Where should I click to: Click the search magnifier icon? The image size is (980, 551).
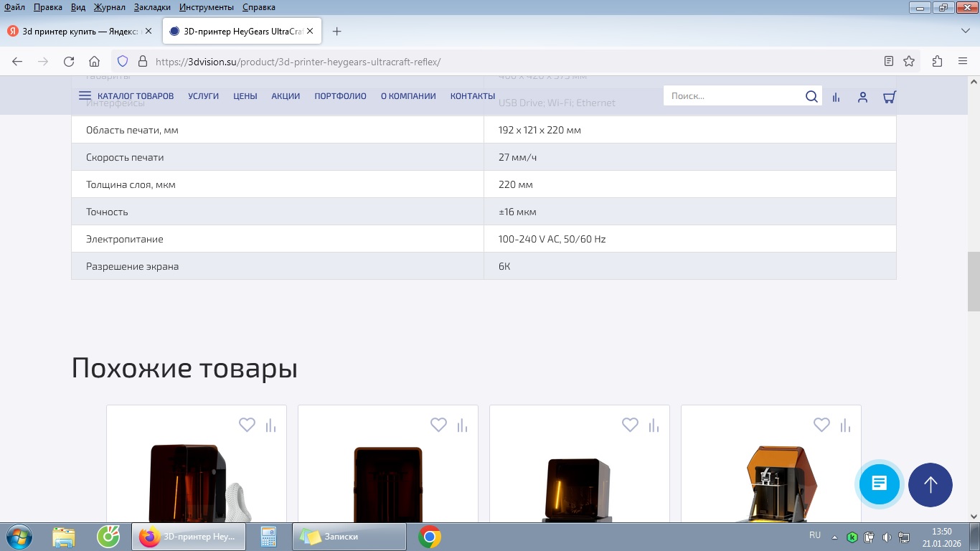point(811,96)
